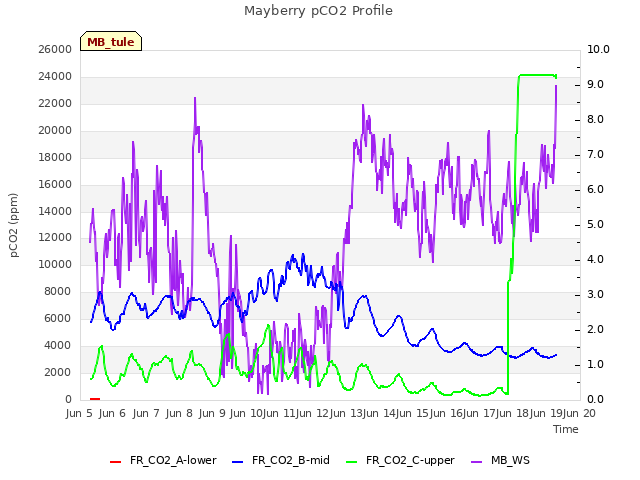Screen dimensions: 640x480
Task: Click the green FR_CO2_C-upper legend swatch
Action: tap(351, 462)
